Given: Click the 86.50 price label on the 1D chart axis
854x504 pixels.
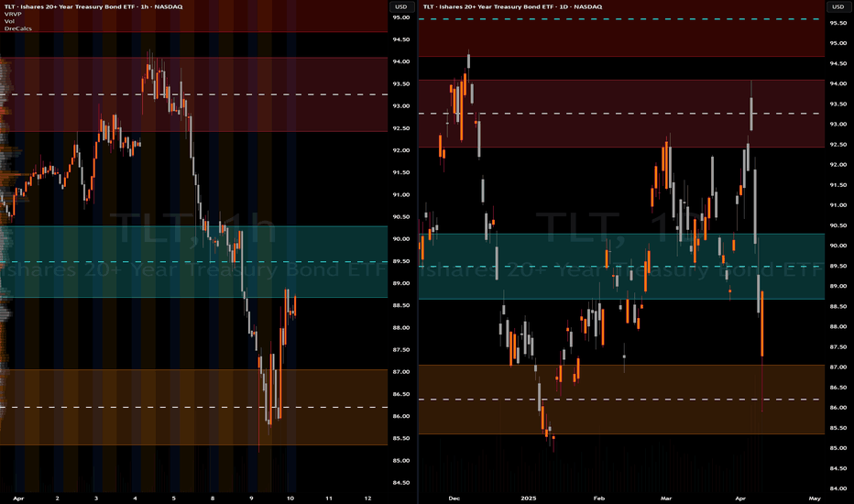Looking at the screenshot, I should [838, 388].
